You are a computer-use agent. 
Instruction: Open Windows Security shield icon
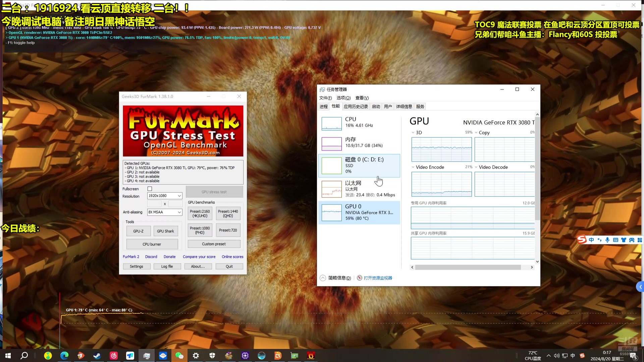pyautogui.click(x=212, y=356)
